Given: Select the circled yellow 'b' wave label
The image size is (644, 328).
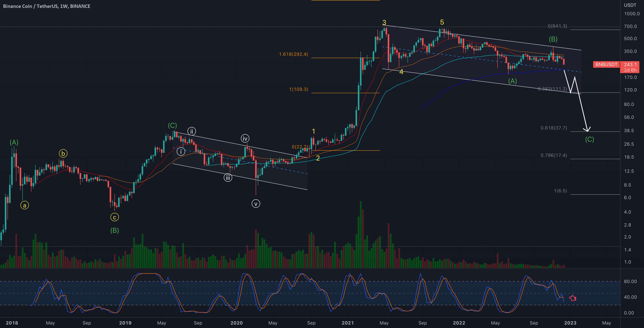Looking at the screenshot, I should click(x=63, y=153).
